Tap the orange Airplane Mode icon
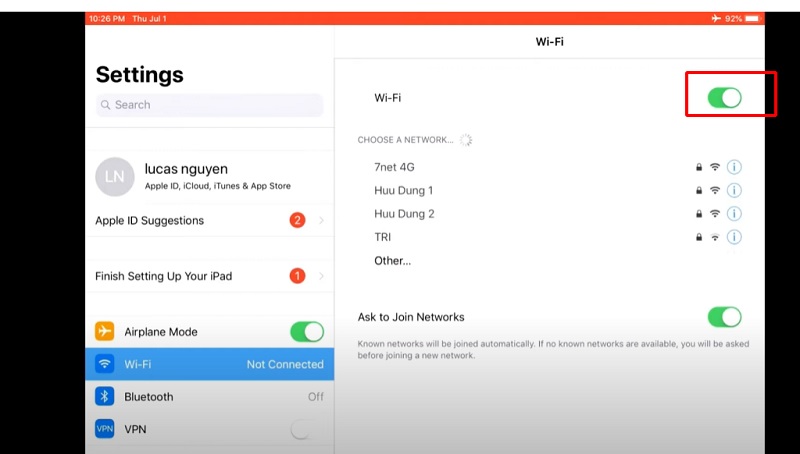Viewport: 800px width, 454px height. [105, 332]
